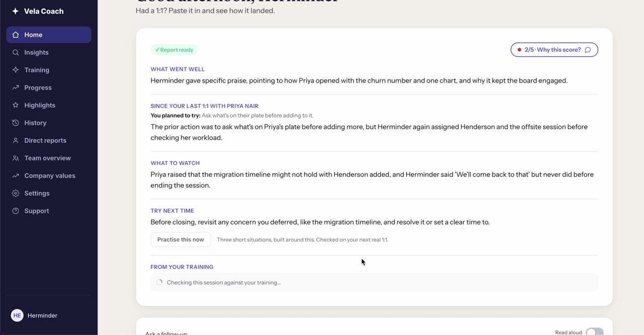This screenshot has height=335, width=644.
Task: Click the Support question mark icon
Action: point(16,211)
